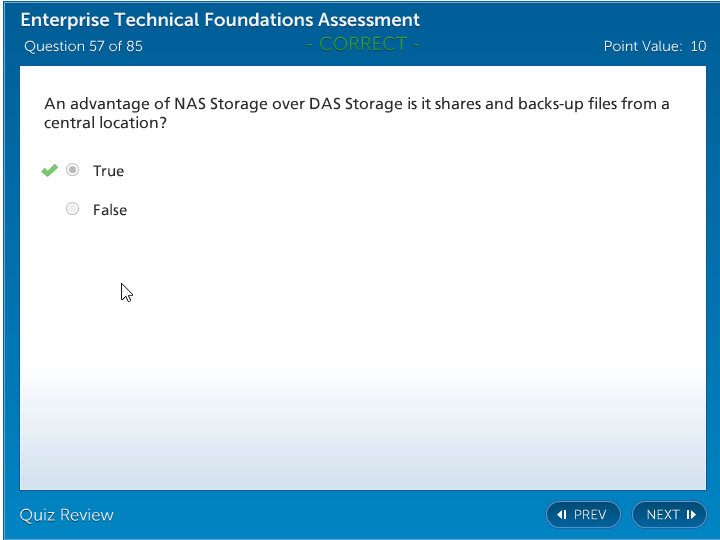Click the "False" answer text
This screenshot has height=540, width=720.
pyautogui.click(x=110, y=210)
